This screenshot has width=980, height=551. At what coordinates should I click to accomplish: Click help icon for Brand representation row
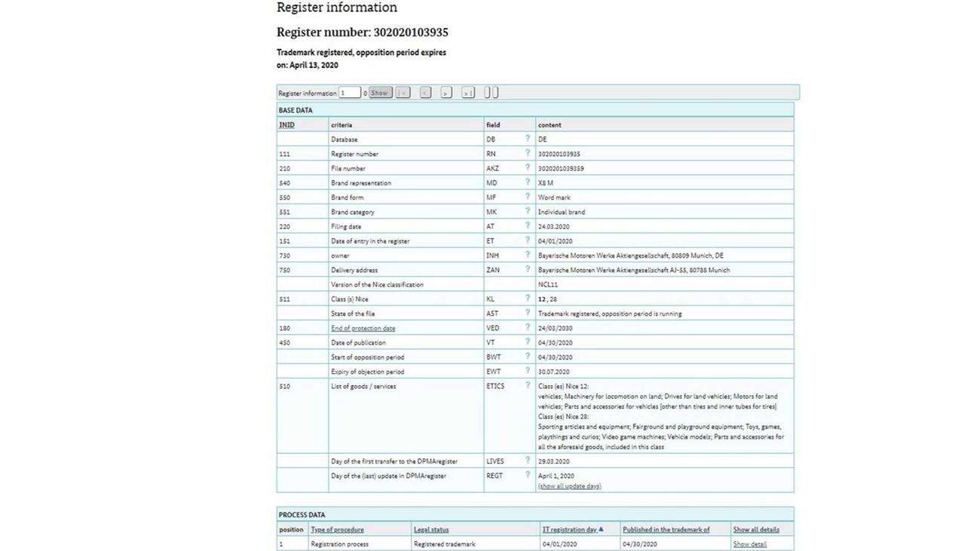click(x=528, y=182)
